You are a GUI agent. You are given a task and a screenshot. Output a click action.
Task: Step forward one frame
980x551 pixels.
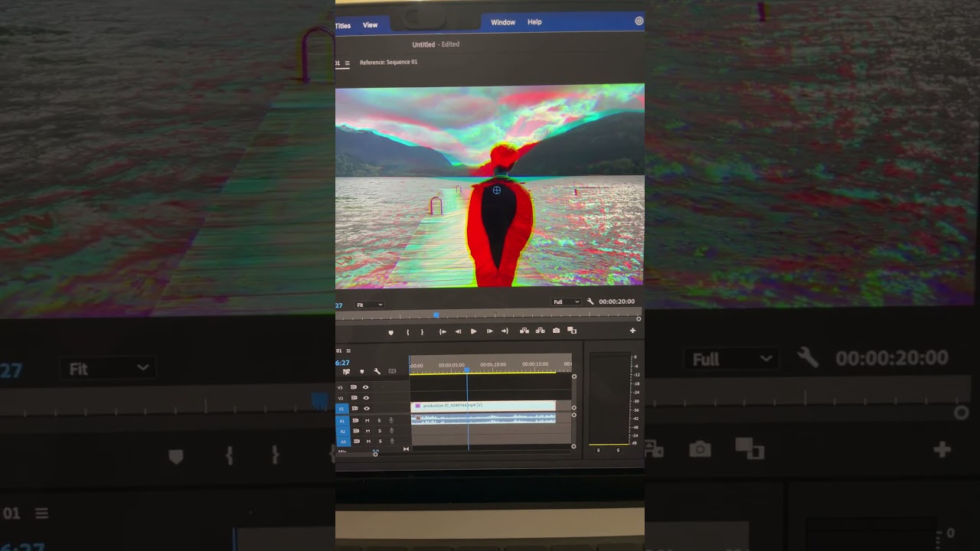(x=489, y=331)
